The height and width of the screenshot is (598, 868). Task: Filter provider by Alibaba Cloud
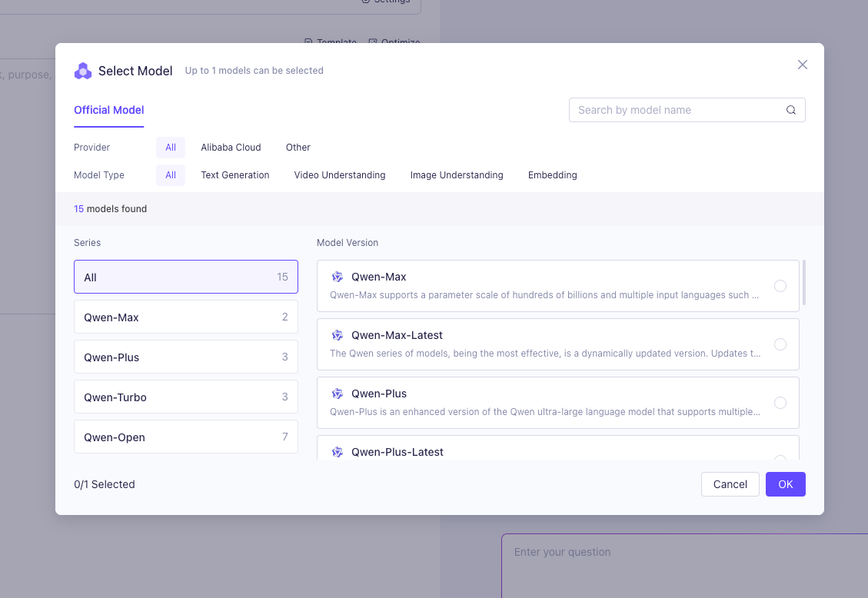231,147
